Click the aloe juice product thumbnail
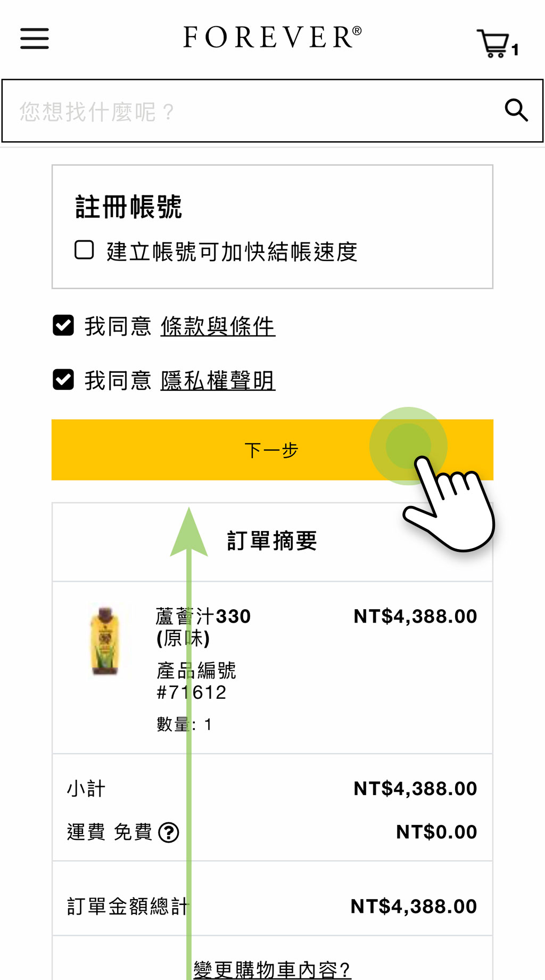This screenshot has height=980, width=545. pyautogui.click(x=105, y=641)
